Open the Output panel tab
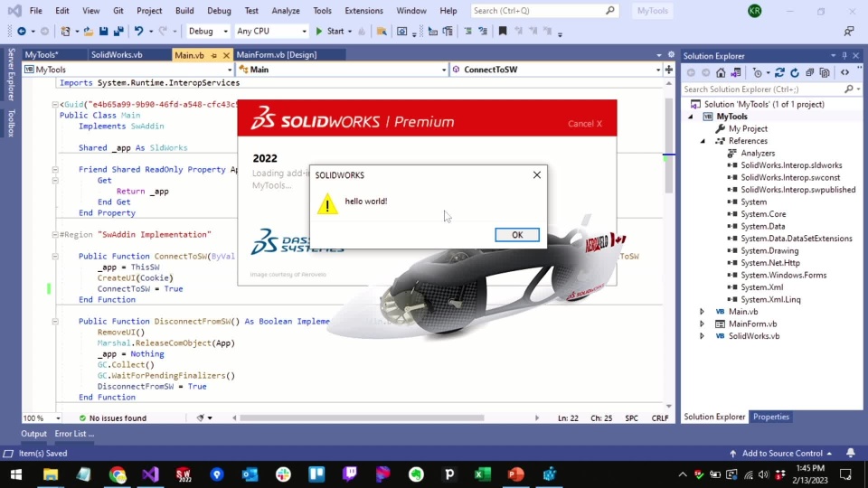 click(x=33, y=434)
